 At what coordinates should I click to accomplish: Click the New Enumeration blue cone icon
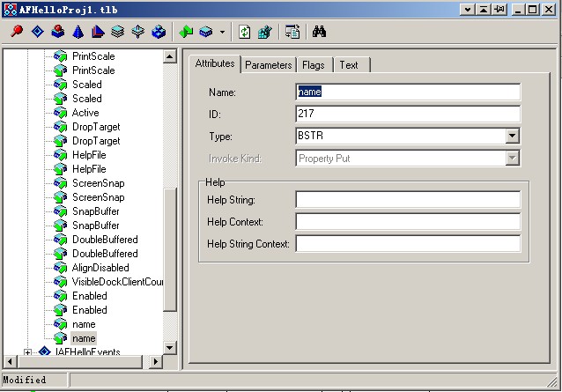[x=78, y=32]
